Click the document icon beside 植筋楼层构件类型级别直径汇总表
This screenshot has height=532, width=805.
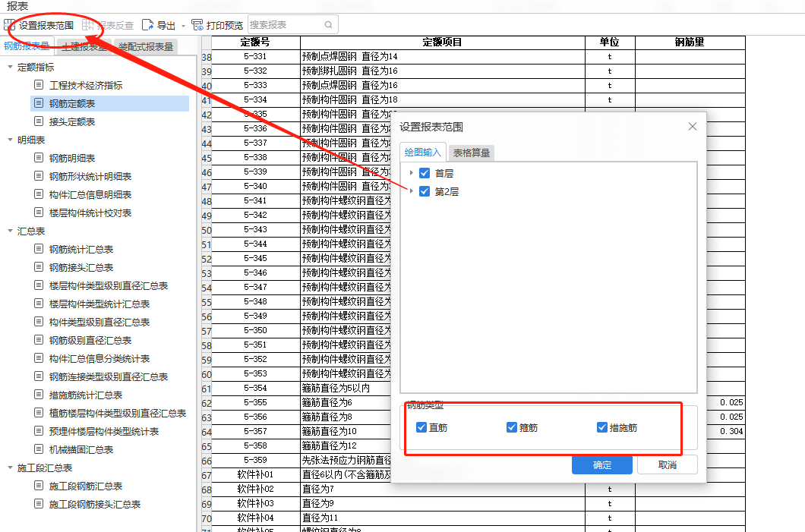(x=39, y=412)
